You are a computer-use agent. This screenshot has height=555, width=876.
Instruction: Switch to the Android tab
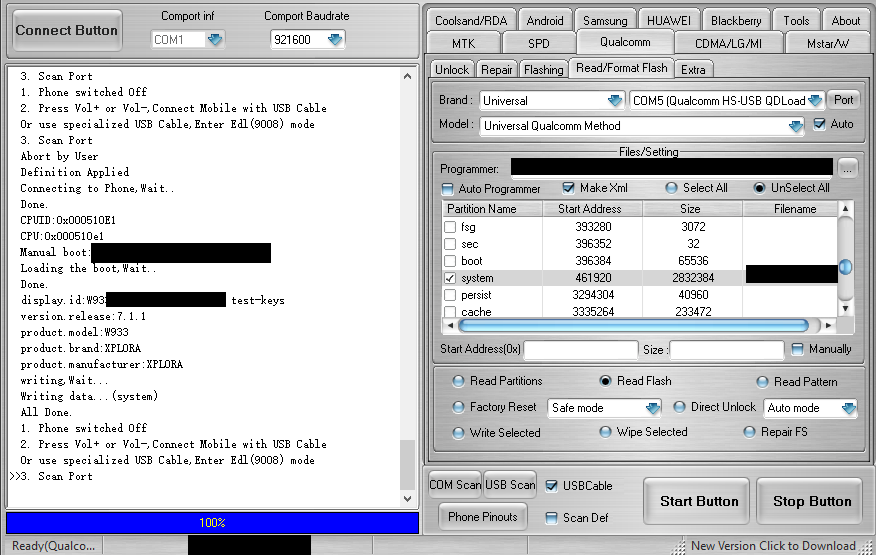click(x=545, y=21)
